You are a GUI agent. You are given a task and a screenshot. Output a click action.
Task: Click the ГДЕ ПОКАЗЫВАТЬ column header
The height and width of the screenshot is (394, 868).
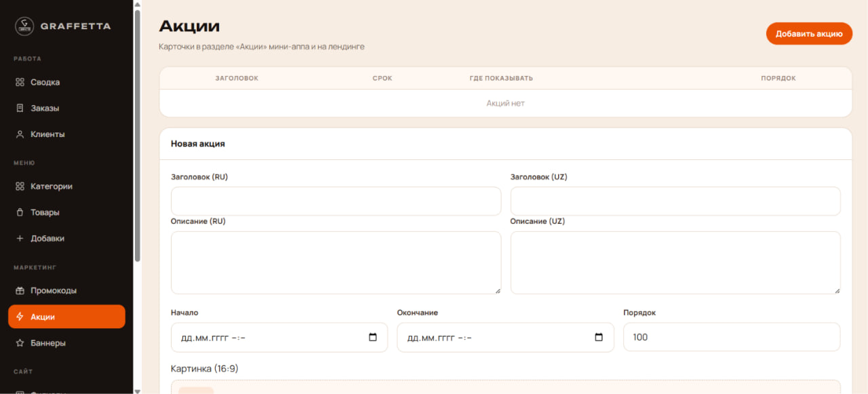[x=501, y=78]
